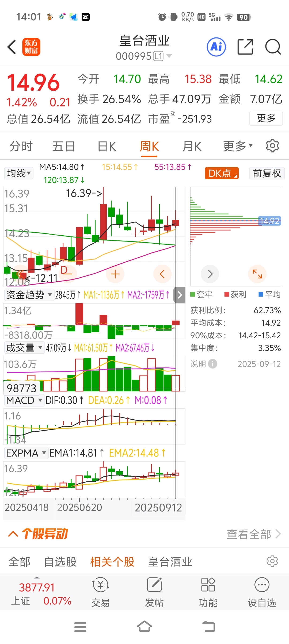Go back with the left arrow

12,47
